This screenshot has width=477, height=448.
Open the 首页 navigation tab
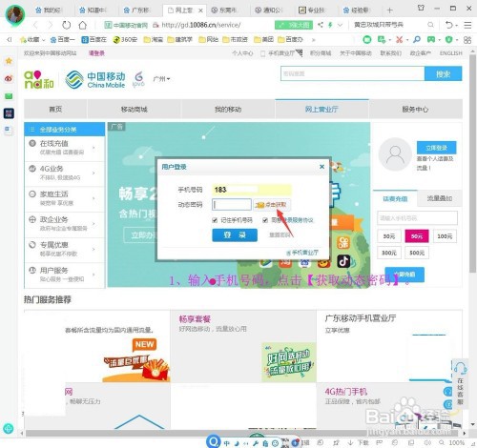(55, 109)
